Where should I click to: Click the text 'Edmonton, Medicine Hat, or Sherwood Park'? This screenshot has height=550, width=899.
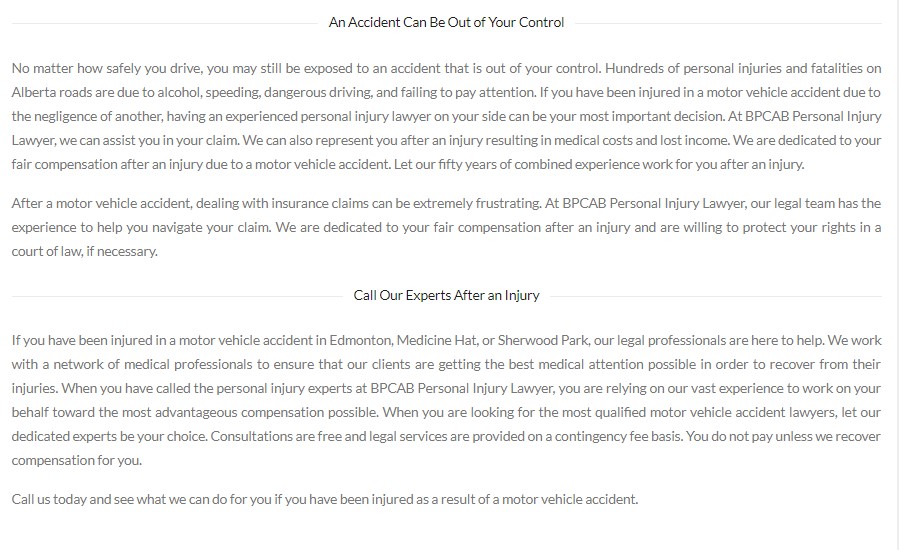pos(459,340)
